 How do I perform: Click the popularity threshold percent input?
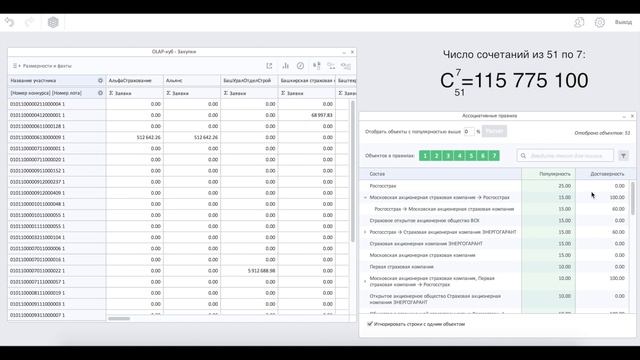(x=469, y=131)
